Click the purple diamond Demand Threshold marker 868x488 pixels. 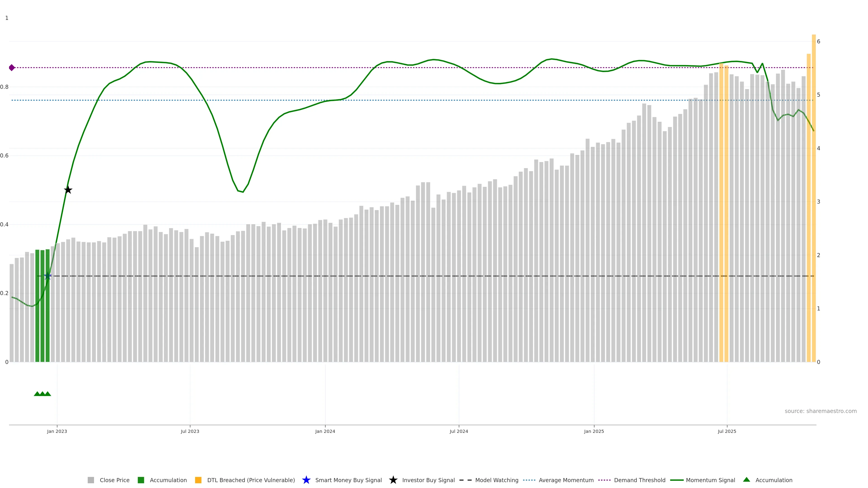pos(12,68)
